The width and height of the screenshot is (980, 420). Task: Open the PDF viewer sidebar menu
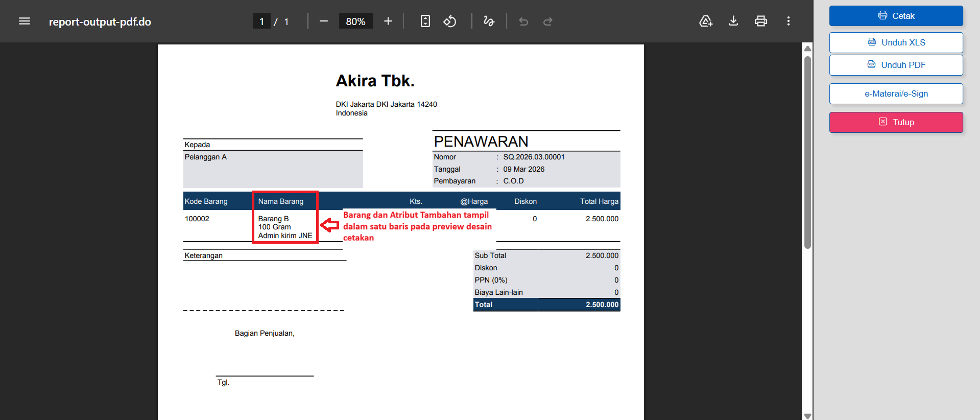(x=25, y=21)
